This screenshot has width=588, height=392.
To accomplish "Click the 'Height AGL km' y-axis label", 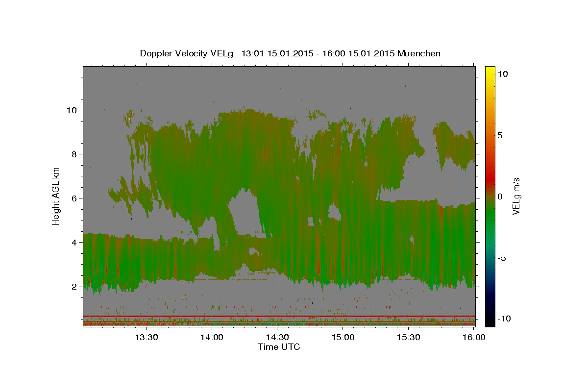I will (x=56, y=196).
